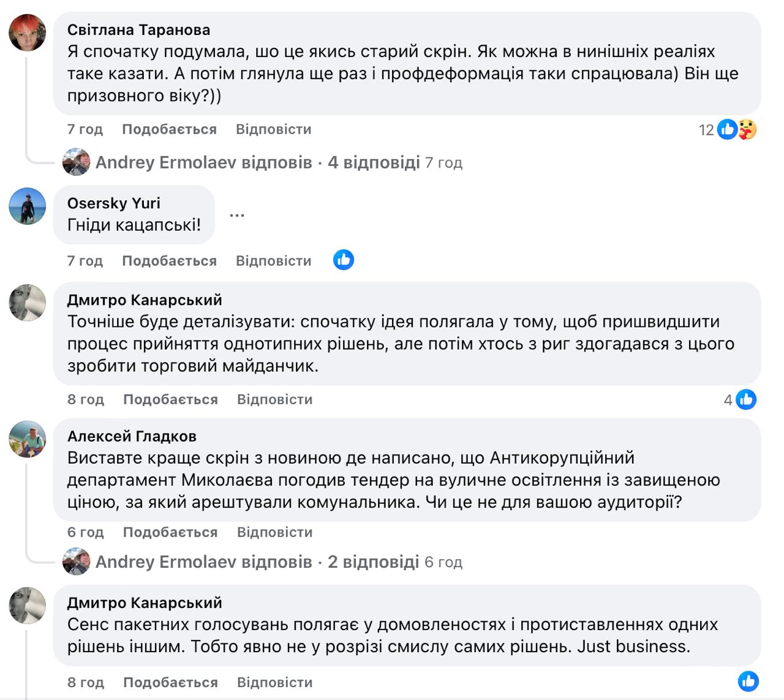This screenshot has width=784, height=700.
Task: Click the like reaction with 4 count
Action: coord(746,399)
